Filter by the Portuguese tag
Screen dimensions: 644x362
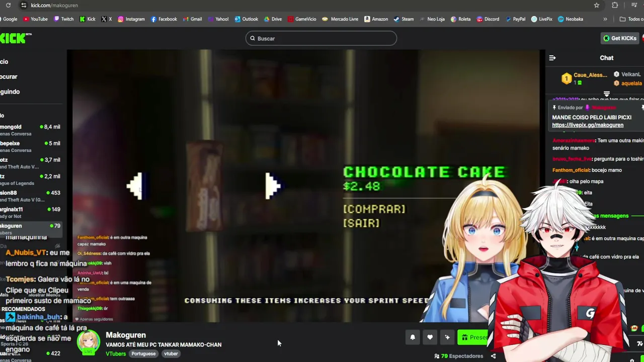click(x=143, y=354)
